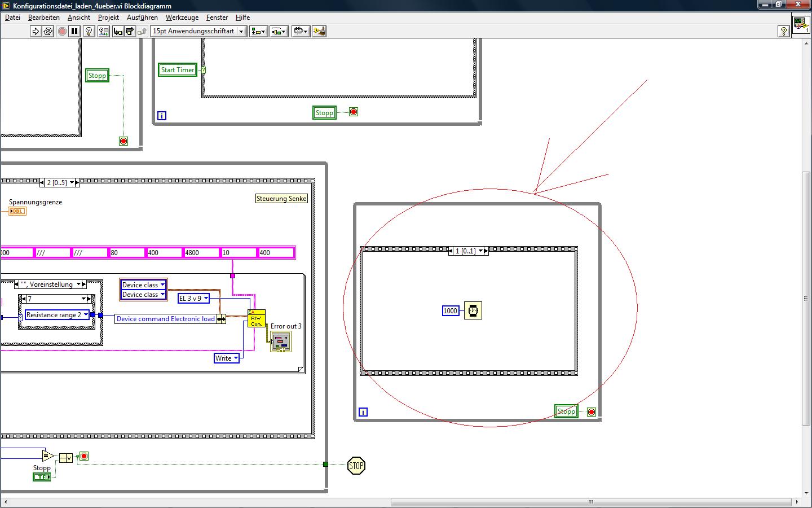This screenshot has width=812, height=508.
Task: Pause execution using the toolbar Pause button
Action: point(74,31)
